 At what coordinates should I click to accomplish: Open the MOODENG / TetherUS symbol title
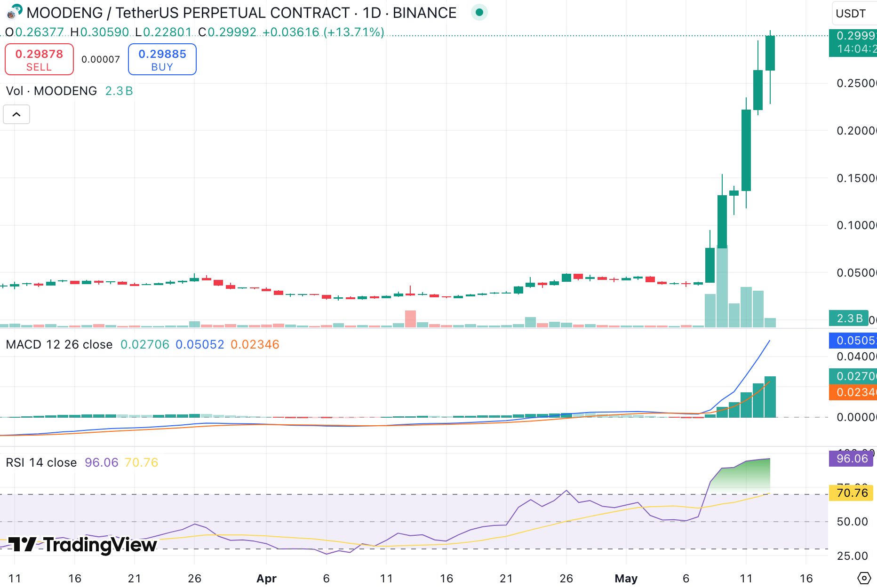pyautogui.click(x=241, y=13)
